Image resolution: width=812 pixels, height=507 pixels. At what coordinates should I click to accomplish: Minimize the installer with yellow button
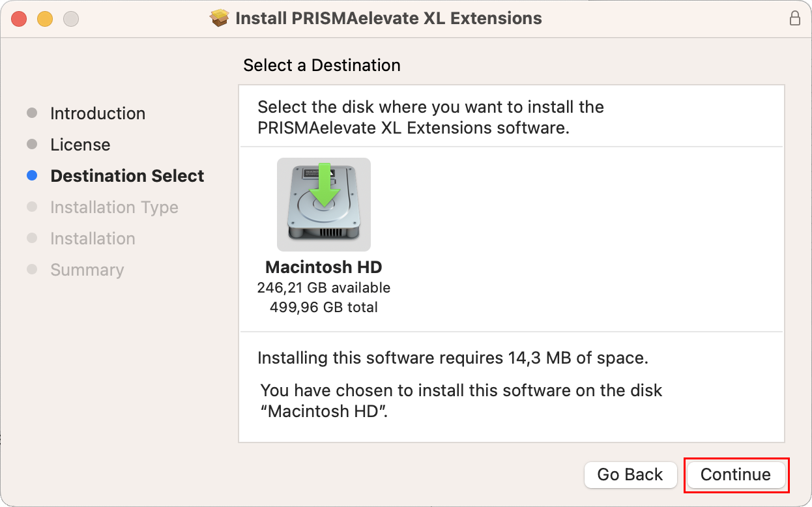[x=45, y=19]
